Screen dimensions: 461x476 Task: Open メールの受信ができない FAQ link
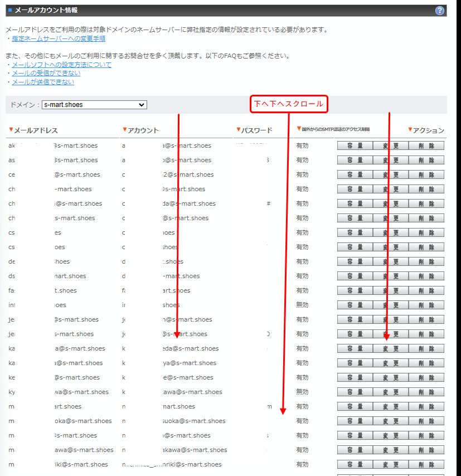click(46, 73)
